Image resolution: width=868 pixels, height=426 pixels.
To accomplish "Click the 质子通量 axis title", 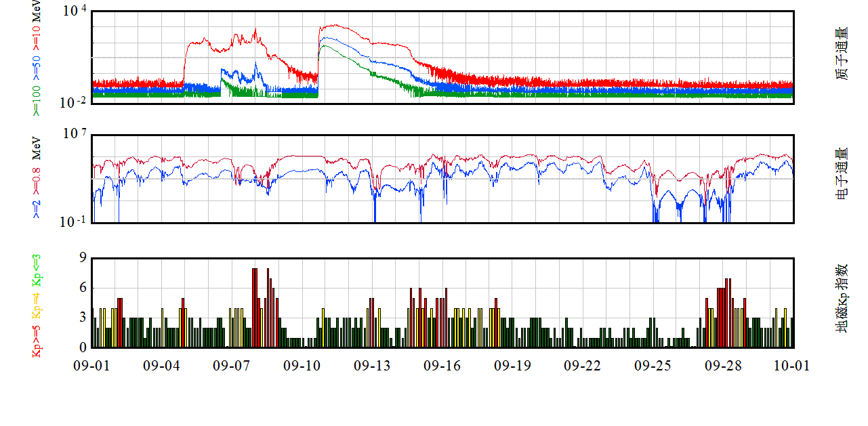I will tap(841, 54).
